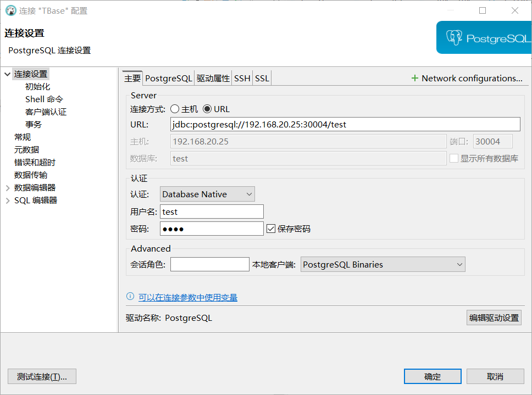Toggle the 显示所有数据库 checkbox

coord(454,158)
